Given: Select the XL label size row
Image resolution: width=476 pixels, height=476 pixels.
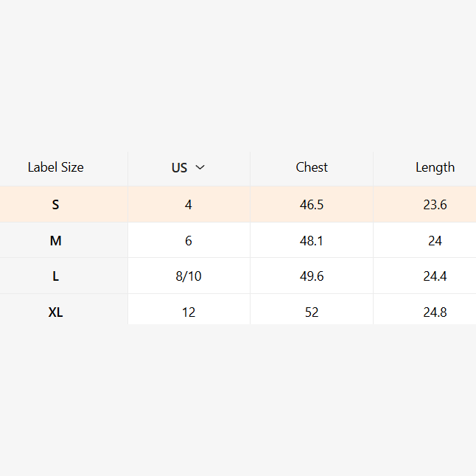Looking at the screenshot, I should (x=56, y=312).
